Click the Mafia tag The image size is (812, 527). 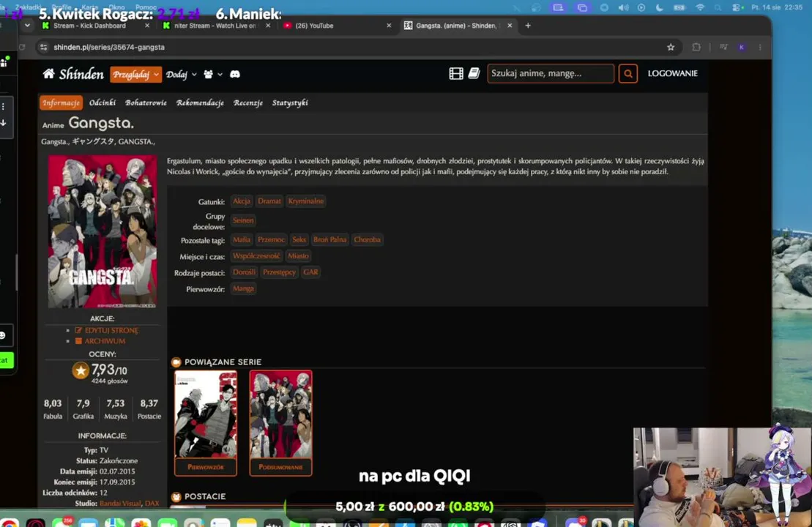pyautogui.click(x=242, y=239)
